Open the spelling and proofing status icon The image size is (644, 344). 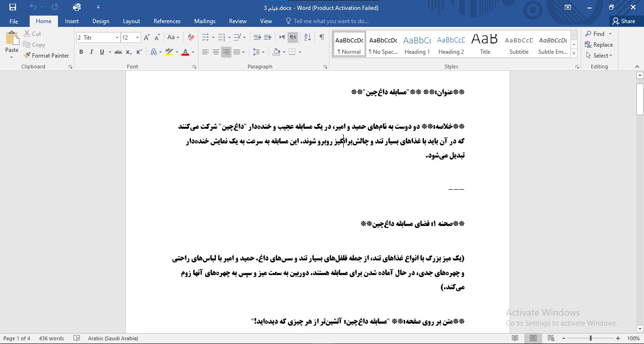[77, 338]
